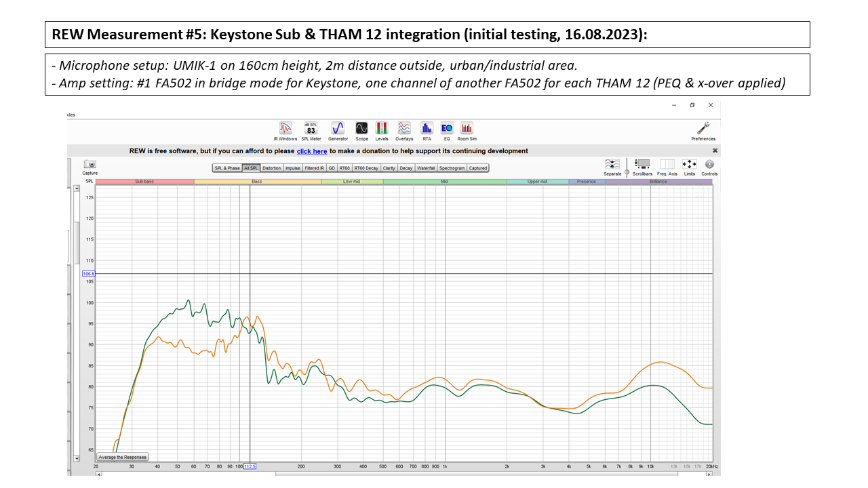Click Average the Responses button
Screen dimensions: 868x488
(123, 457)
